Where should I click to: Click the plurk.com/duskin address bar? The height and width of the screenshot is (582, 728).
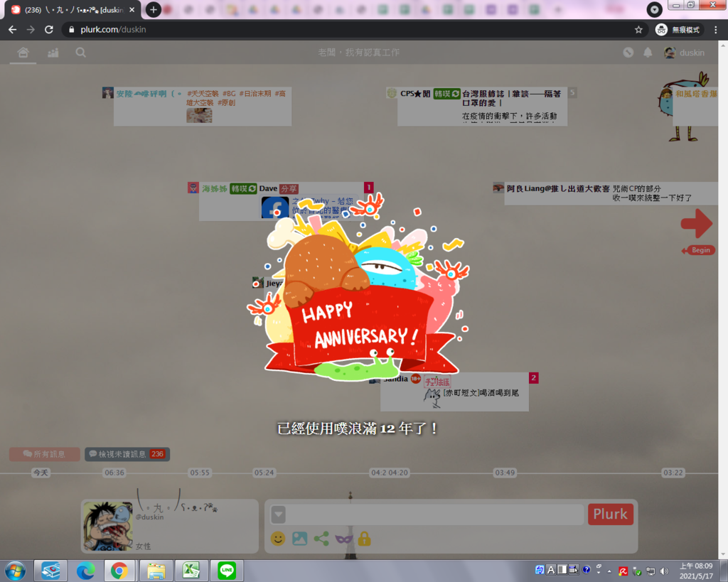[353, 30]
